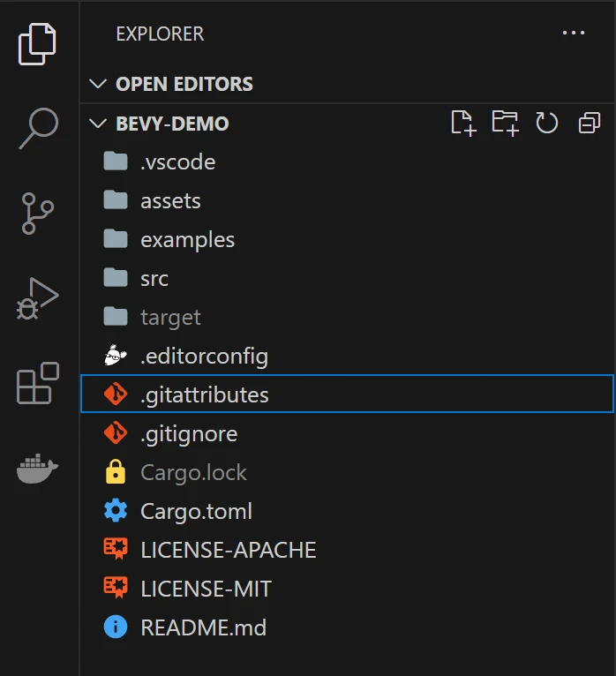Viewport: 616px width, 676px height.
Task: Open the Search view icon
Action: (x=38, y=129)
